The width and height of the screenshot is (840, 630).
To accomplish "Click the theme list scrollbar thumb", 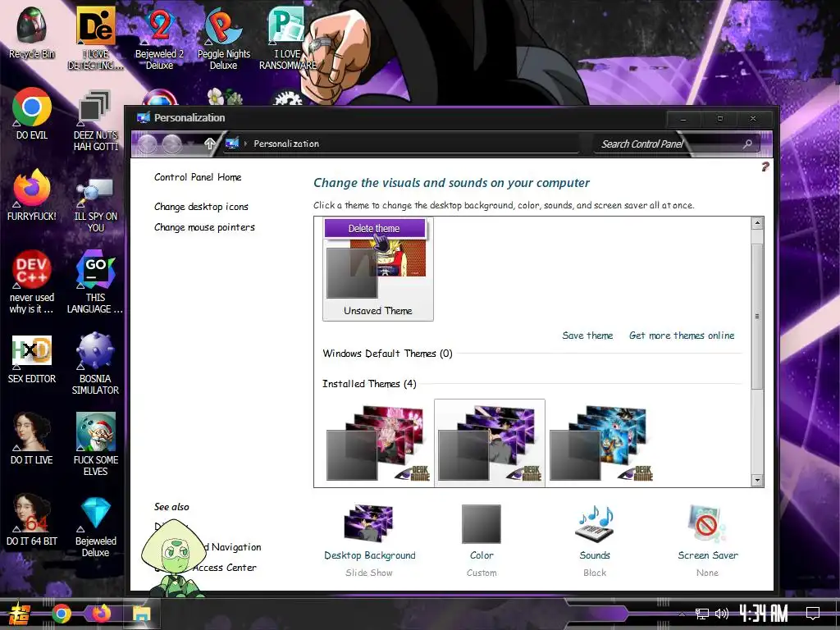I will click(757, 316).
